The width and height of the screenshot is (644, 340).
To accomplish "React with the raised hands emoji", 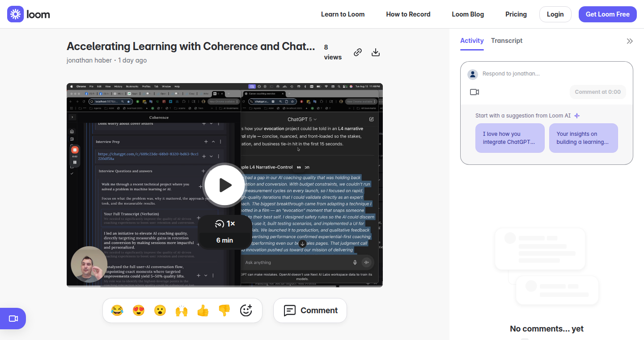I will tap(182, 311).
